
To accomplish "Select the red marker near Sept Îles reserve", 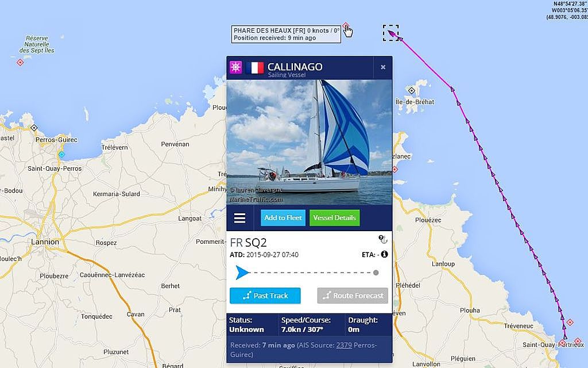I will point(20,62).
